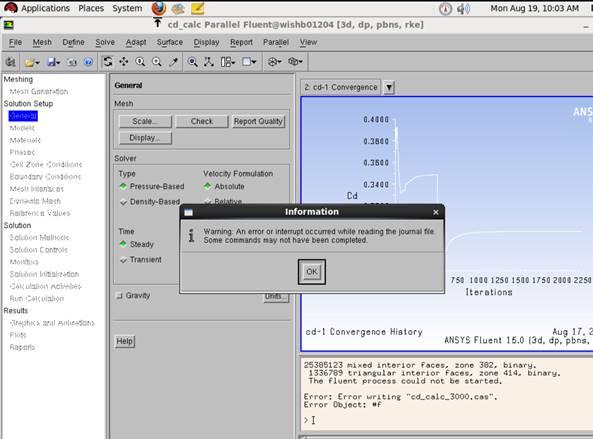This screenshot has height=439, width=593.
Task: Click the Units... button
Action: coord(276,297)
